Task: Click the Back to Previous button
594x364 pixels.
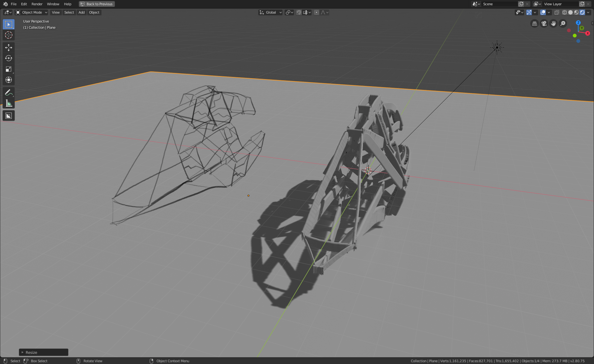Action: (97, 4)
